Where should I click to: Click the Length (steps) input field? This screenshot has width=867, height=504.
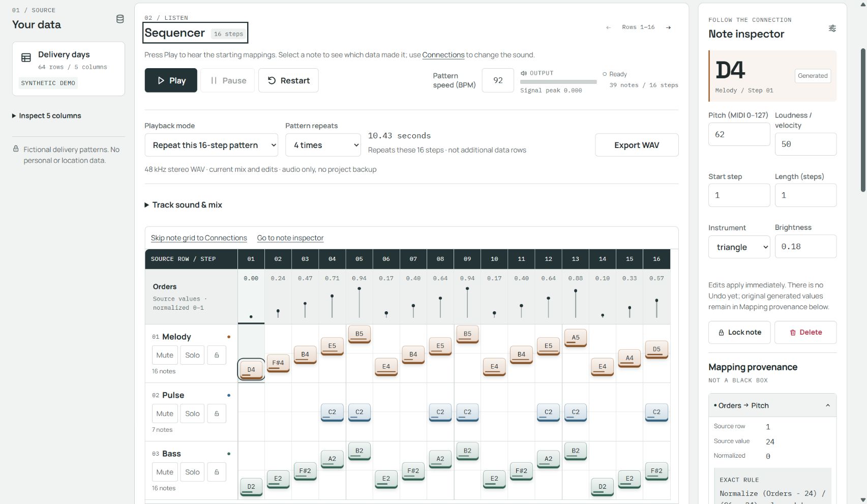pyautogui.click(x=805, y=195)
